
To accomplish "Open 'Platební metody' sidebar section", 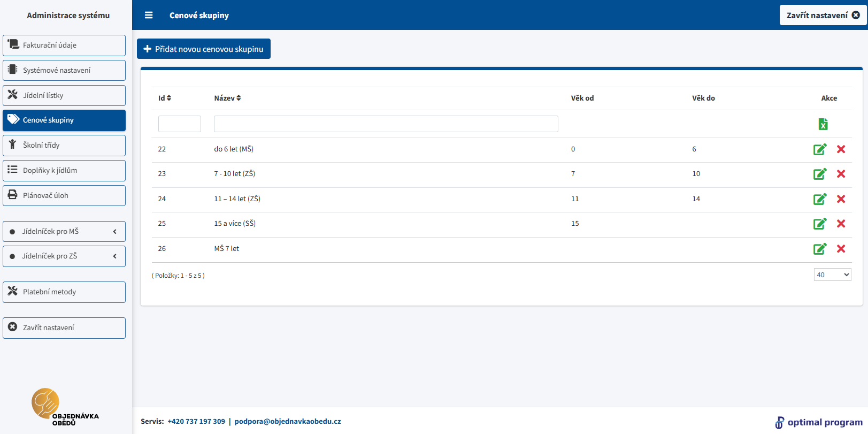I will coord(64,292).
